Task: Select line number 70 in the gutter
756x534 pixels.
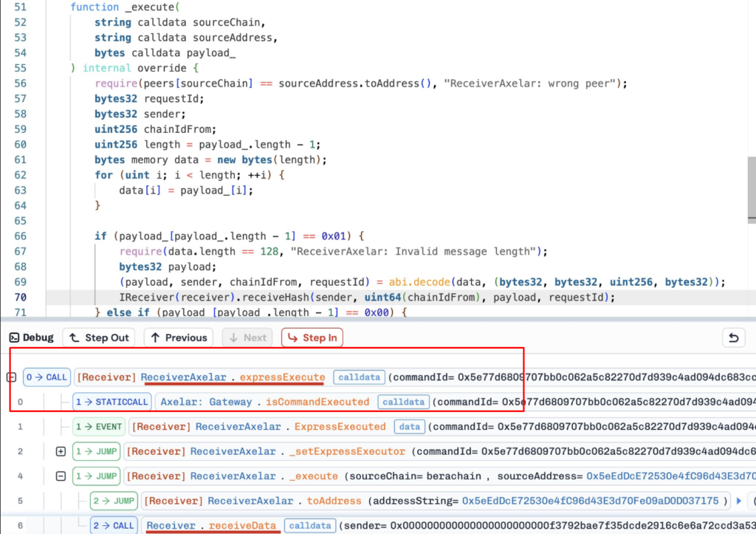Action: pos(19,296)
